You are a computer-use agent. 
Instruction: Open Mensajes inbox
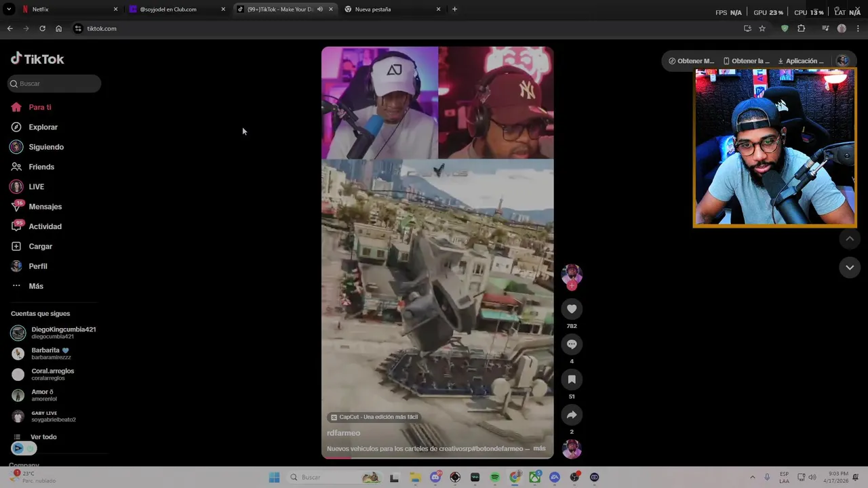tap(36, 207)
